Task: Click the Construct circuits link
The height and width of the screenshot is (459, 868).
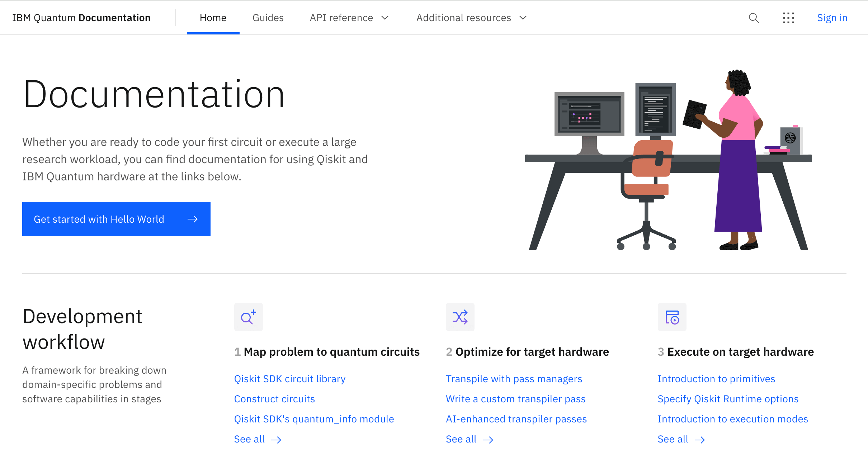Action: (274, 399)
